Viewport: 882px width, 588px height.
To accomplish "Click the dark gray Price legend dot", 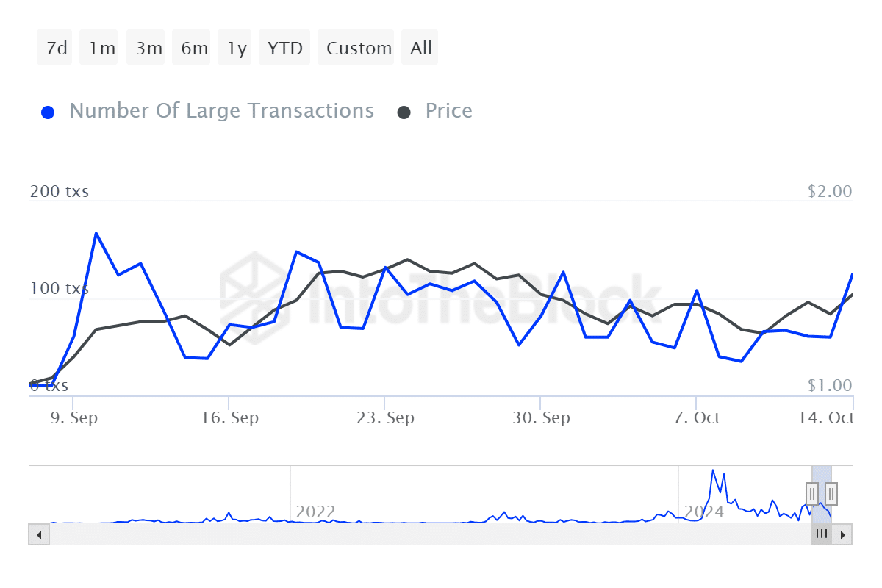I will pos(404,112).
